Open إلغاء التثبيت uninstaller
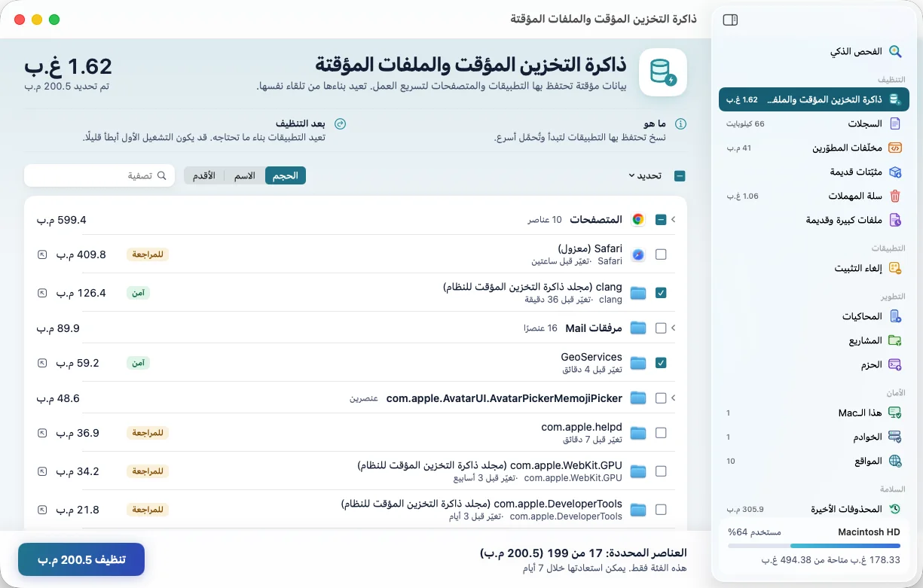This screenshot has height=588, width=923. 814,268
